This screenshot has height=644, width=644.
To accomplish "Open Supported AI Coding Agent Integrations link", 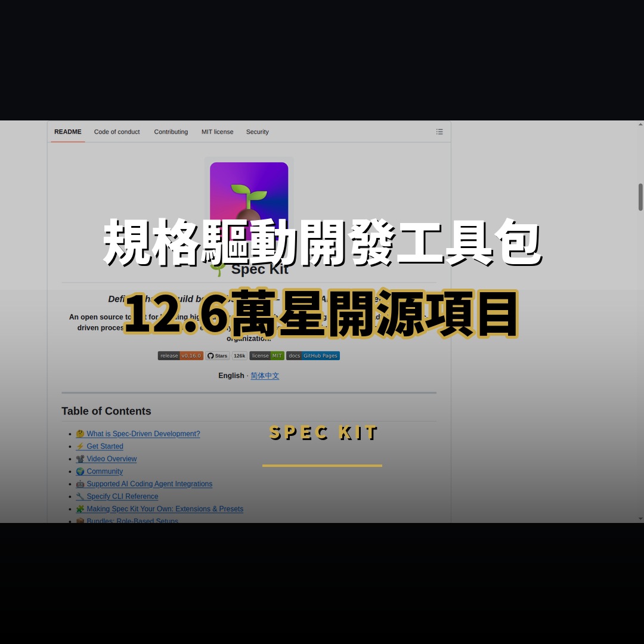I will [144, 484].
